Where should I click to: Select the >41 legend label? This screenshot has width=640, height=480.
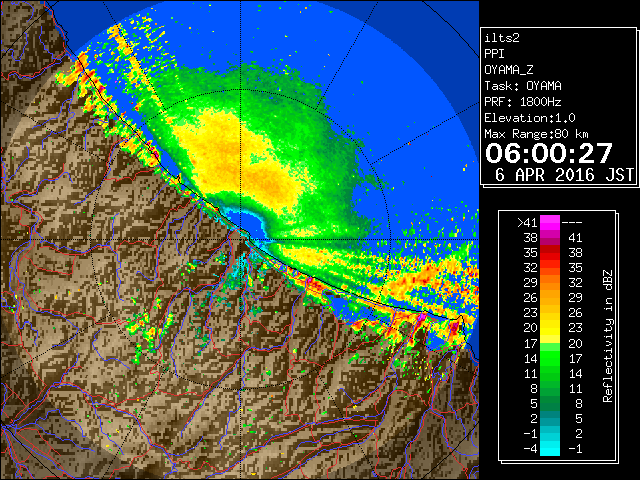coord(527,223)
